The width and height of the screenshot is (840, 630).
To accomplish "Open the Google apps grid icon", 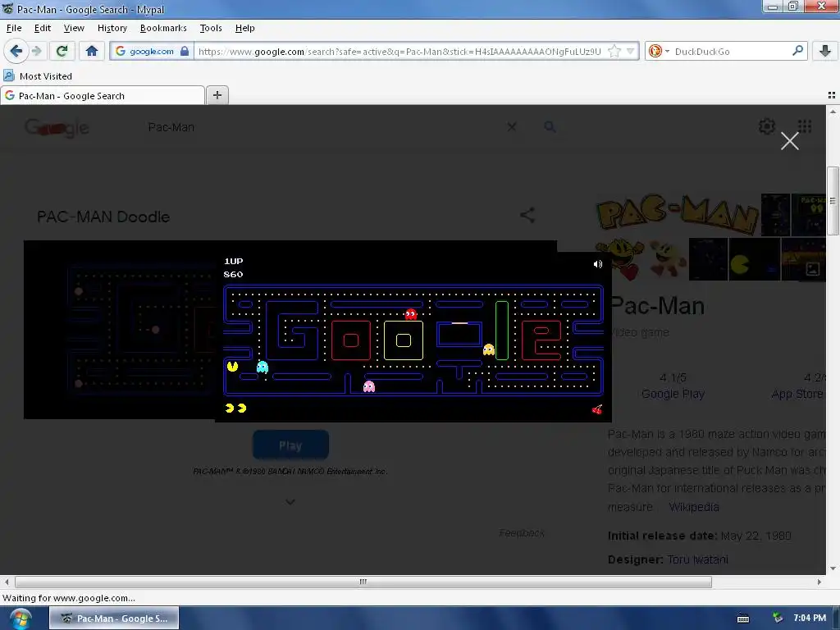I will 805,126.
